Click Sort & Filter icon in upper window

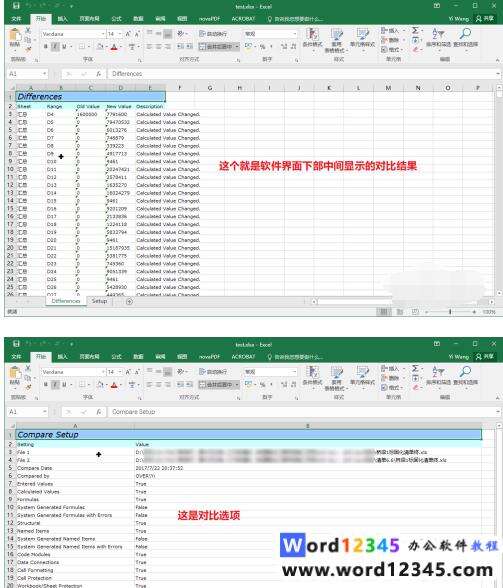coord(438,34)
